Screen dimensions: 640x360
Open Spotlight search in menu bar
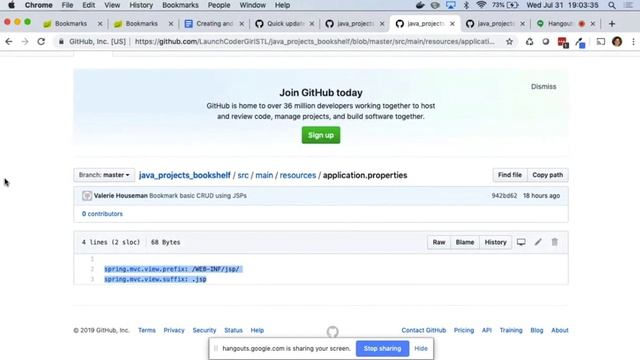pos(611,5)
